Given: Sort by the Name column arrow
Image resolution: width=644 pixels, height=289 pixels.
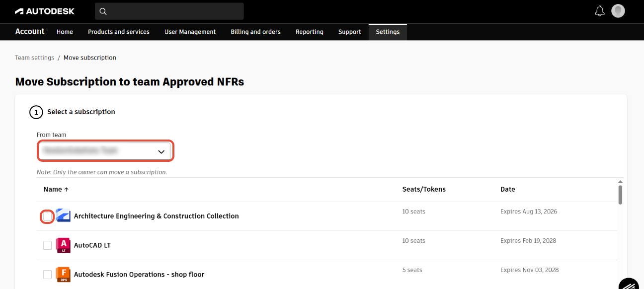Looking at the screenshot, I should click(x=66, y=189).
